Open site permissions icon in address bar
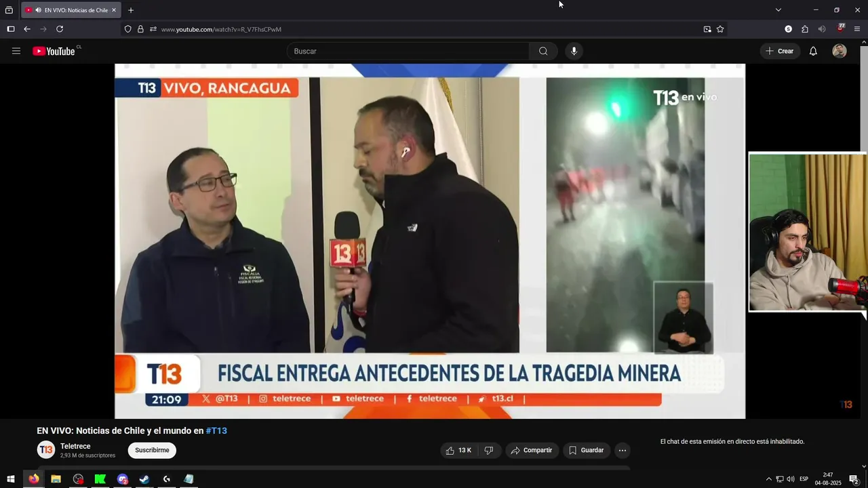This screenshot has width=868, height=488. click(153, 29)
